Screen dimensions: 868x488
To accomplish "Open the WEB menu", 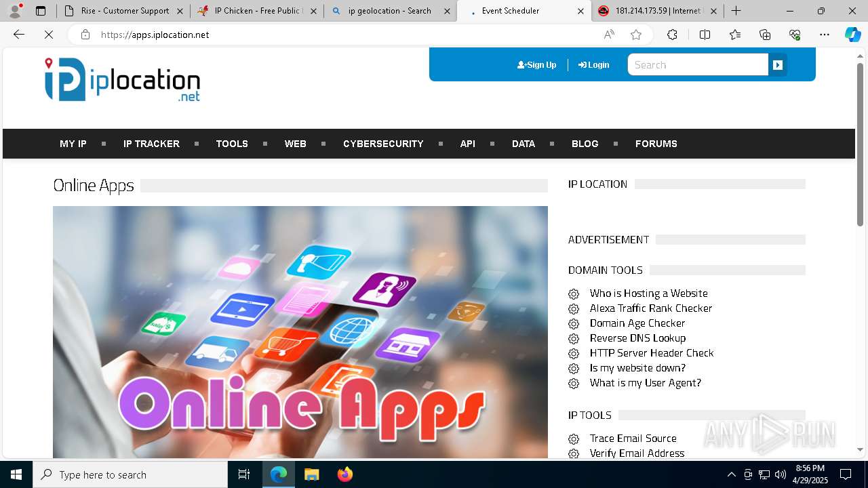I will (295, 144).
